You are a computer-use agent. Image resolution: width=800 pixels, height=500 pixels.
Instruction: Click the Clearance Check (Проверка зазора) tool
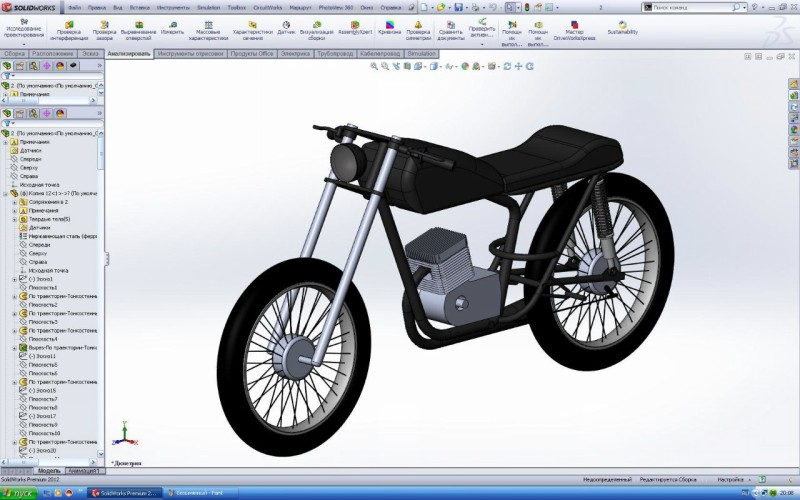coord(104,31)
